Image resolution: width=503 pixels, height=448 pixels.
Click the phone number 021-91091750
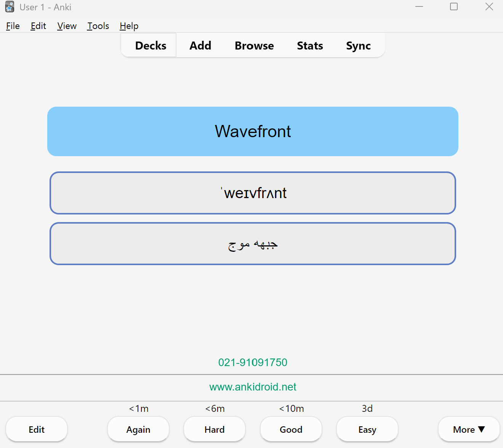point(253,362)
